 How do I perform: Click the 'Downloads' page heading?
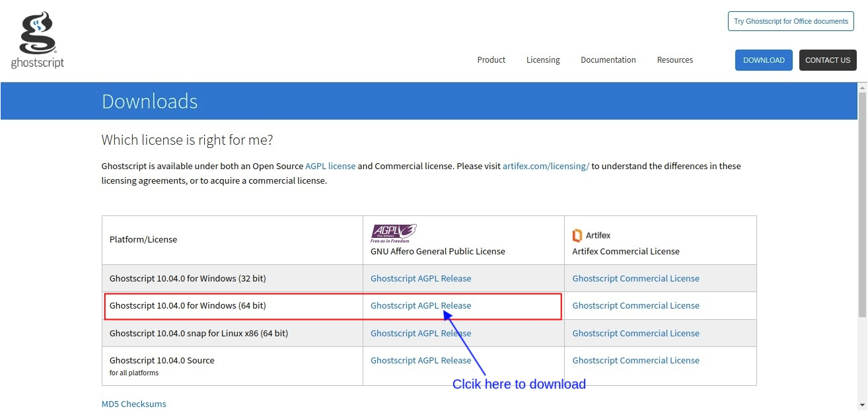149,101
